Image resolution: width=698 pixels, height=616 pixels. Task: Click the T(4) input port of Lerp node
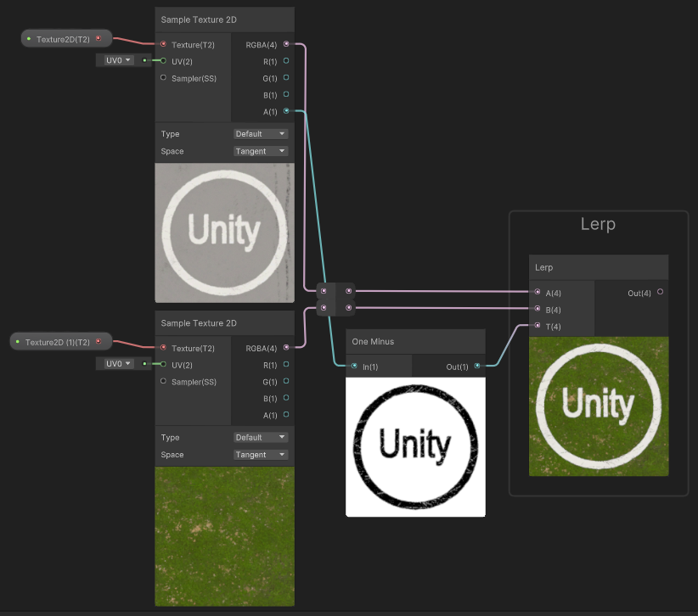[x=538, y=325]
